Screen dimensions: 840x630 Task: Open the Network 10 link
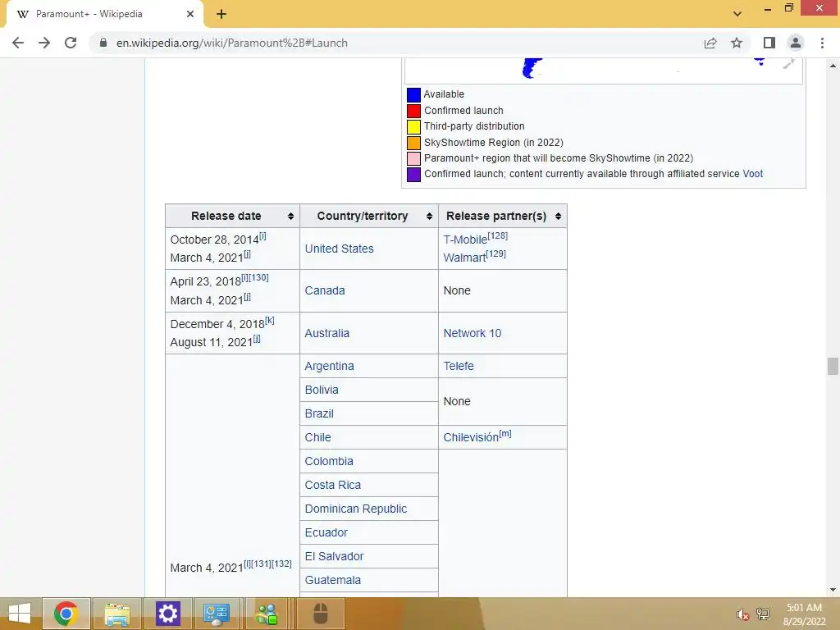(x=472, y=333)
